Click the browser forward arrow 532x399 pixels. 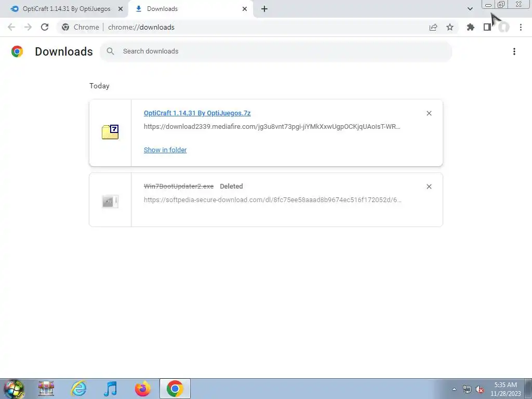(x=28, y=27)
